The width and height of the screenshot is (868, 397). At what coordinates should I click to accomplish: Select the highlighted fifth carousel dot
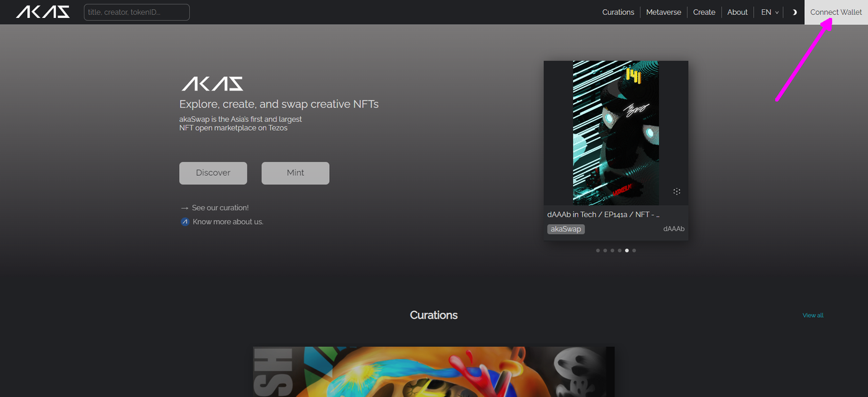click(x=627, y=251)
